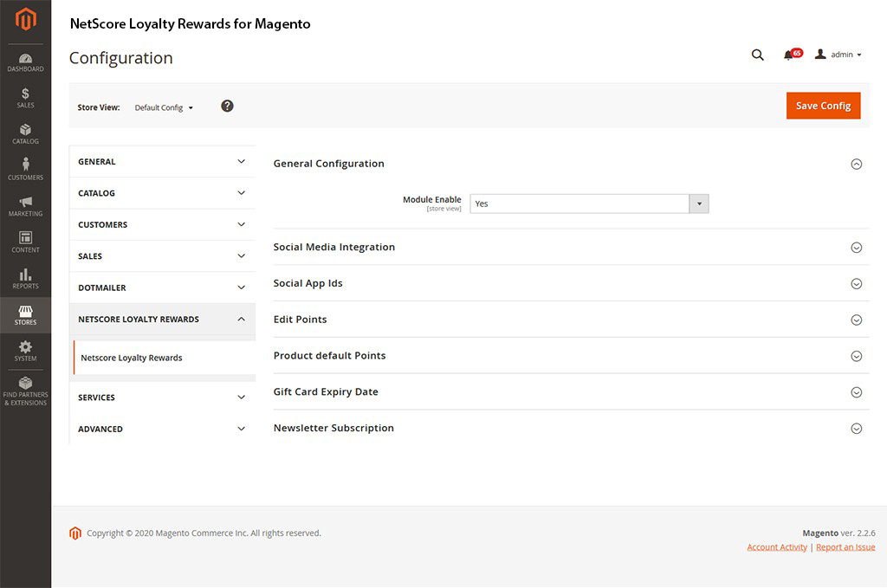Image resolution: width=887 pixels, height=588 pixels.
Task: Open the admin account dropdown
Action: 838,55
